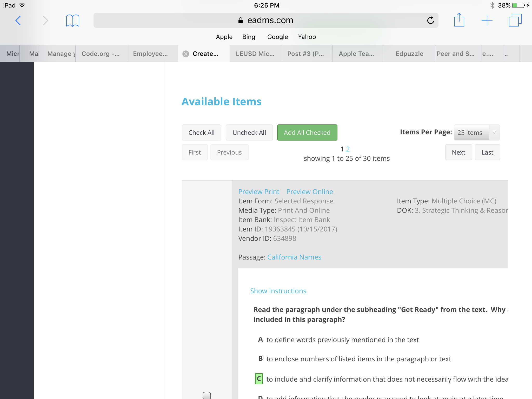Open the bookmarks book icon

tap(72, 21)
